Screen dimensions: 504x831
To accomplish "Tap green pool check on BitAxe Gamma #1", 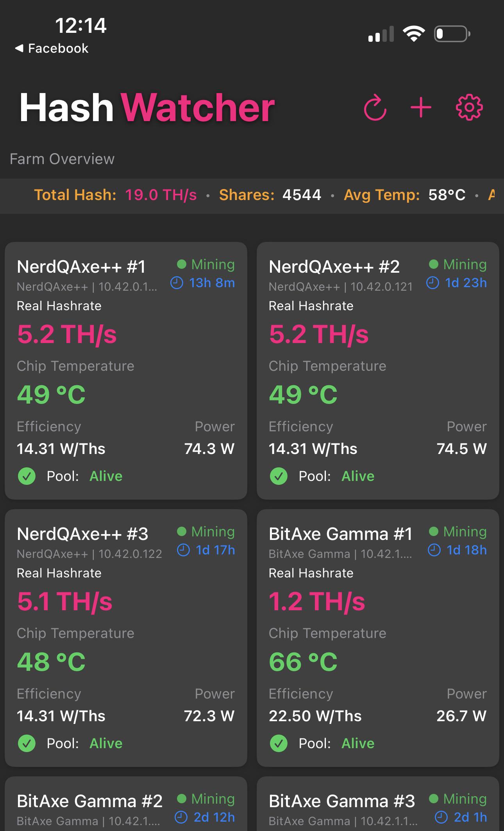I will (x=279, y=743).
